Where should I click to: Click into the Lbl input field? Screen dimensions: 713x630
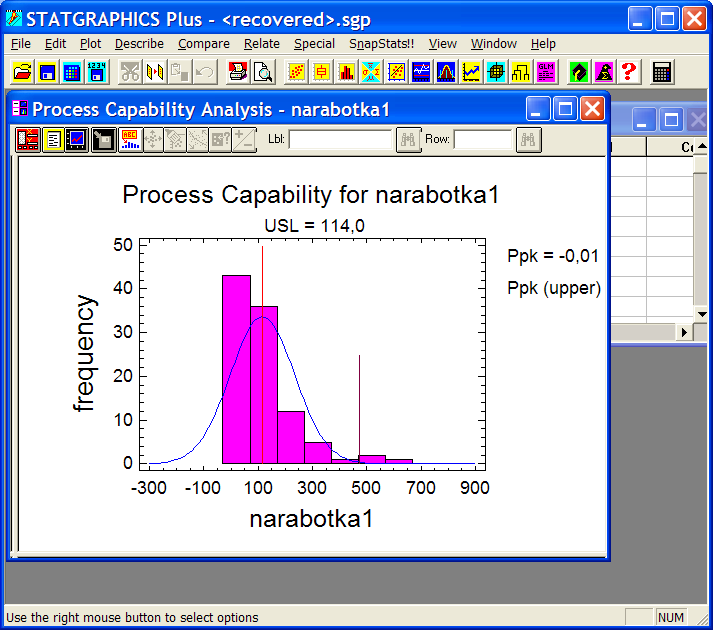(340, 140)
